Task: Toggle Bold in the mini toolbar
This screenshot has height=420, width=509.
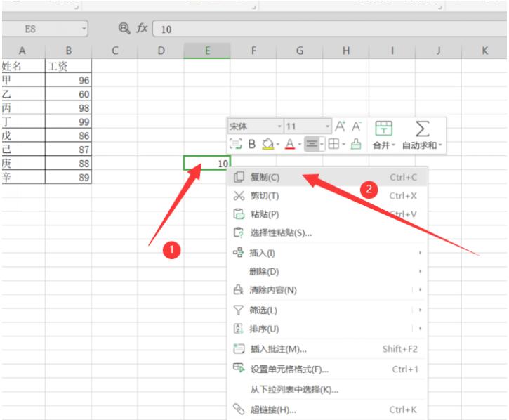Action: tap(251, 144)
